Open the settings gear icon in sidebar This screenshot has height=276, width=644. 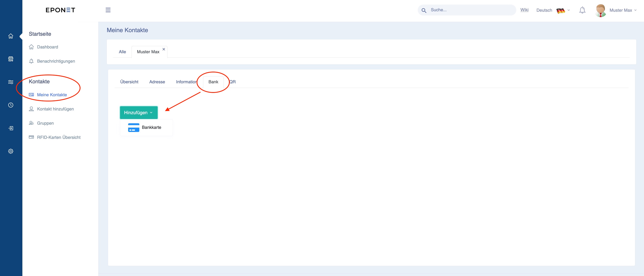[x=10, y=151]
